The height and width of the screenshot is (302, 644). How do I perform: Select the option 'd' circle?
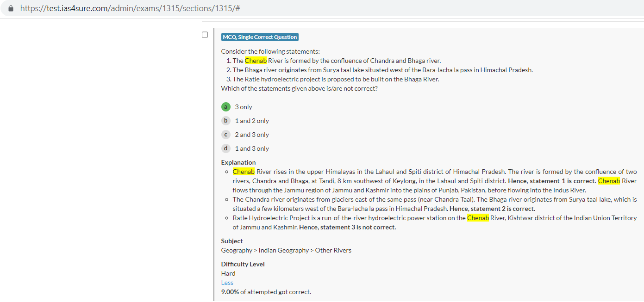[x=226, y=148]
